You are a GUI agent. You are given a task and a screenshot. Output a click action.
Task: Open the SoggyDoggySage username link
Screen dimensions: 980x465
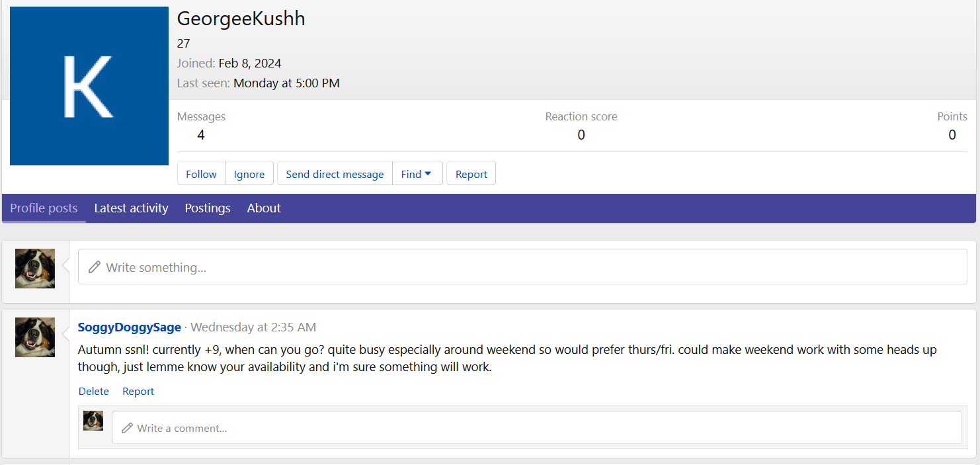pos(129,327)
